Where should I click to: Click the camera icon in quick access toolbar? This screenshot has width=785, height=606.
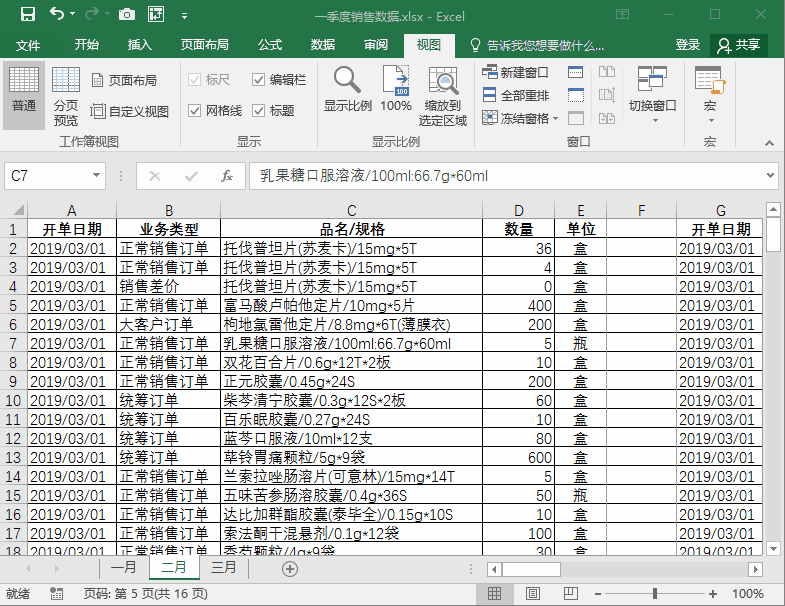click(x=126, y=15)
